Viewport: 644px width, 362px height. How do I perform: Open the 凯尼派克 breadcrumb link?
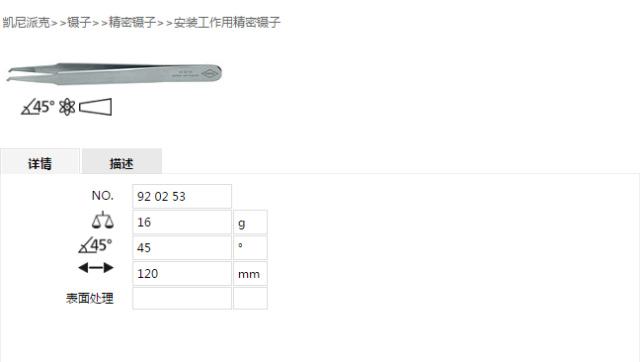[27, 22]
